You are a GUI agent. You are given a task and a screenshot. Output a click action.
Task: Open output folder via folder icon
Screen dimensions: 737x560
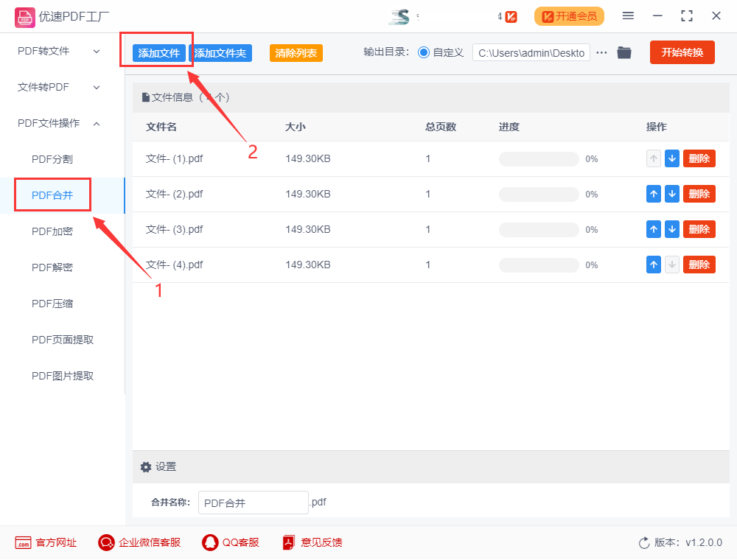624,52
